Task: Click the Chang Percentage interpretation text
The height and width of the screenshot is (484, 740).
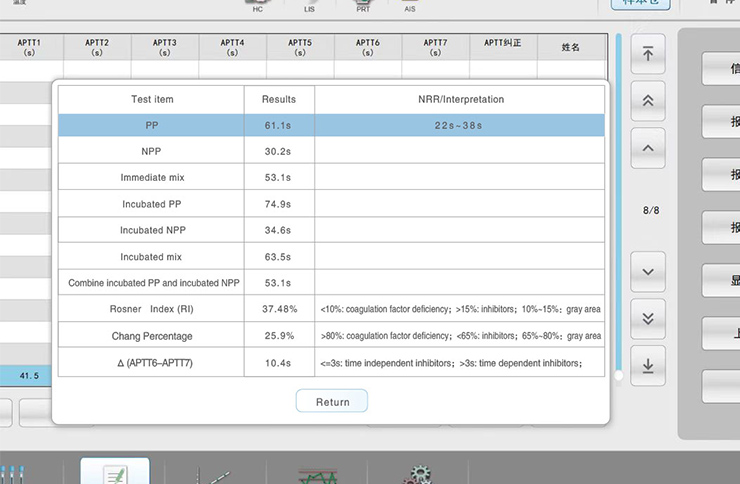Action: pos(461,336)
